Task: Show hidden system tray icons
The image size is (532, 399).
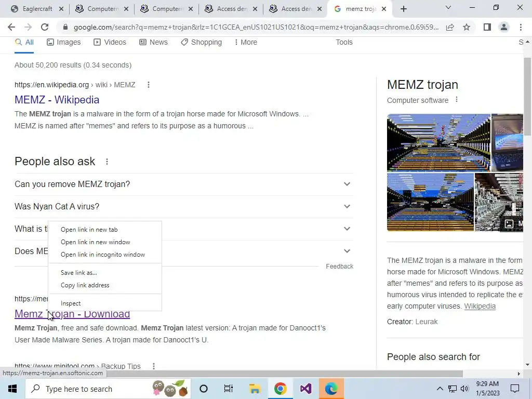Action: [x=440, y=389]
